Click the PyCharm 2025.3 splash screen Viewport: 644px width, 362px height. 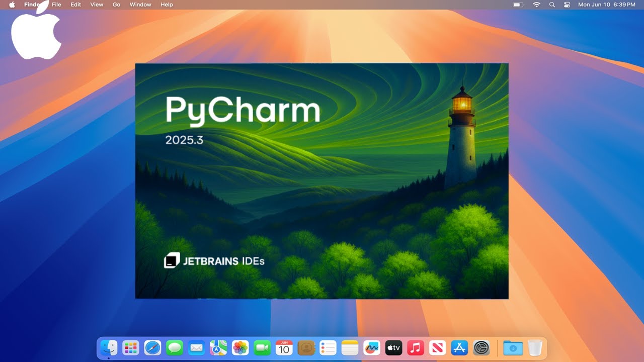pos(321,181)
